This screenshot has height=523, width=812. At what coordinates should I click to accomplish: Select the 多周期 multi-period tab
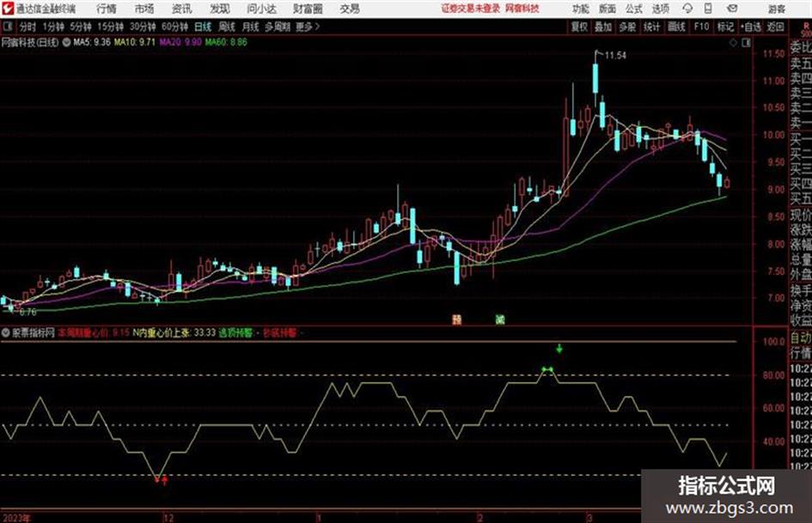click(x=278, y=27)
